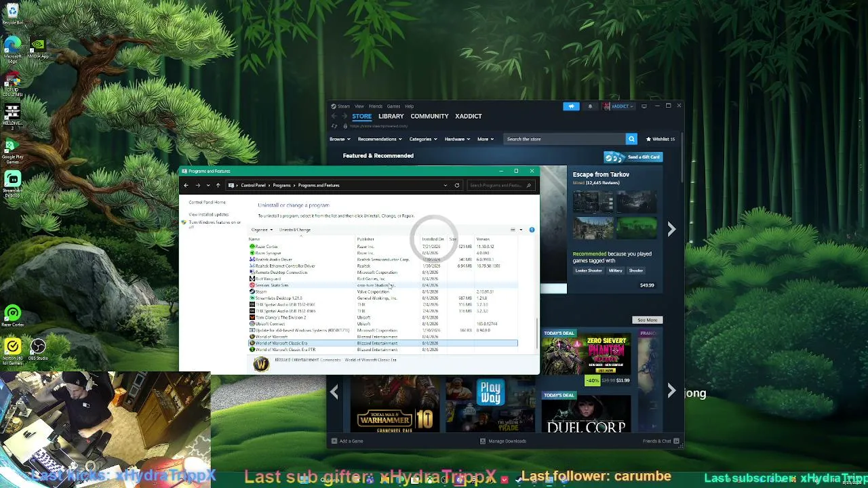
Task: Open the XADDICT profile tab in Steam
Action: 469,116
